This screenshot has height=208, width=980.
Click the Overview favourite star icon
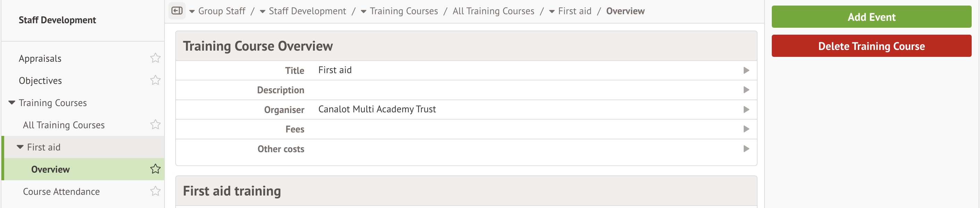[155, 169]
